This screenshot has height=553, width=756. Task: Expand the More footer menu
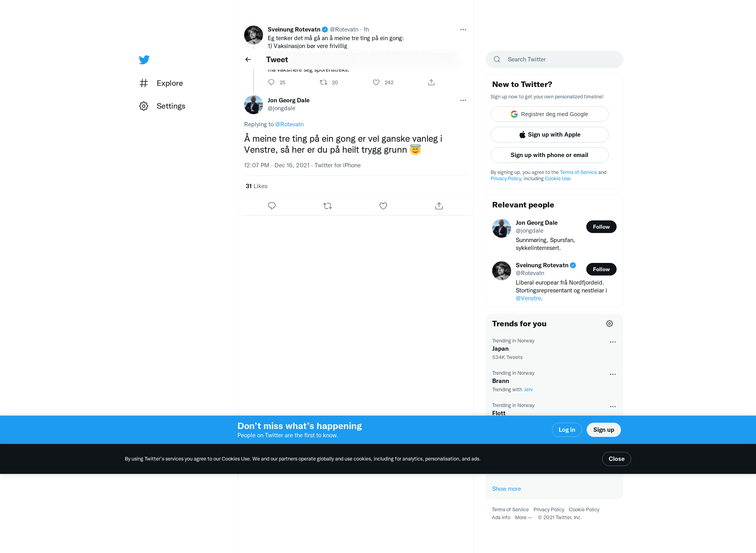523,518
